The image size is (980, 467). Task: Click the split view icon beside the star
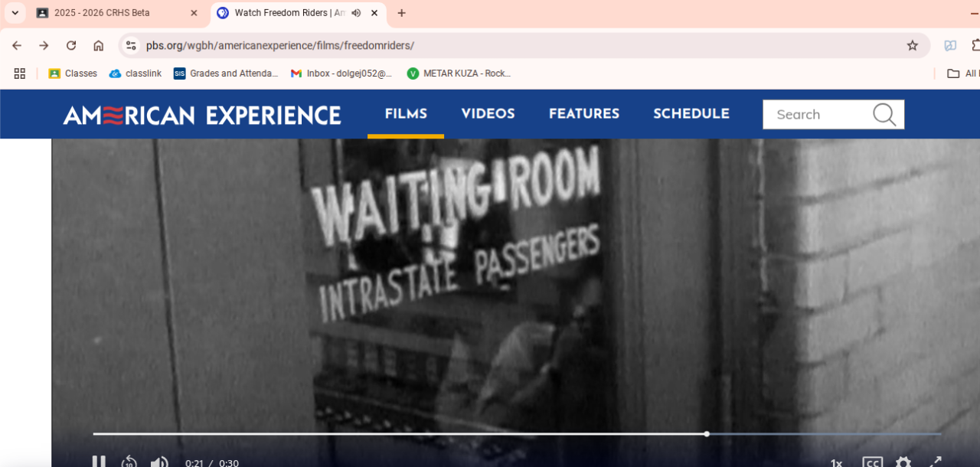950,45
